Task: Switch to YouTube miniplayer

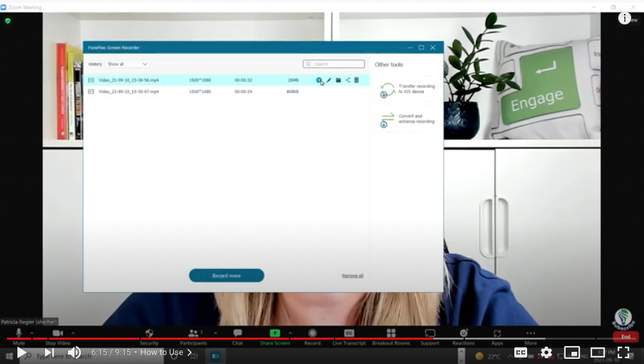Action: (571, 352)
